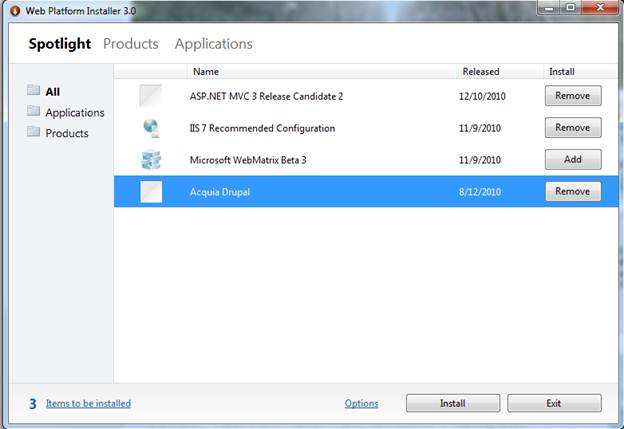
Task: Click the ASP.NET MVC 3 product icon
Action: tap(151, 96)
